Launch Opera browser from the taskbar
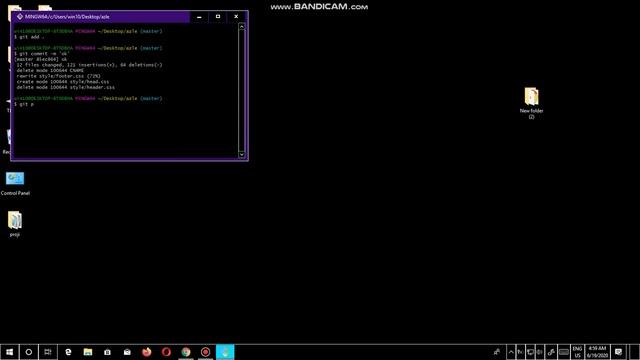The width and height of the screenshot is (640, 360). pos(166,352)
